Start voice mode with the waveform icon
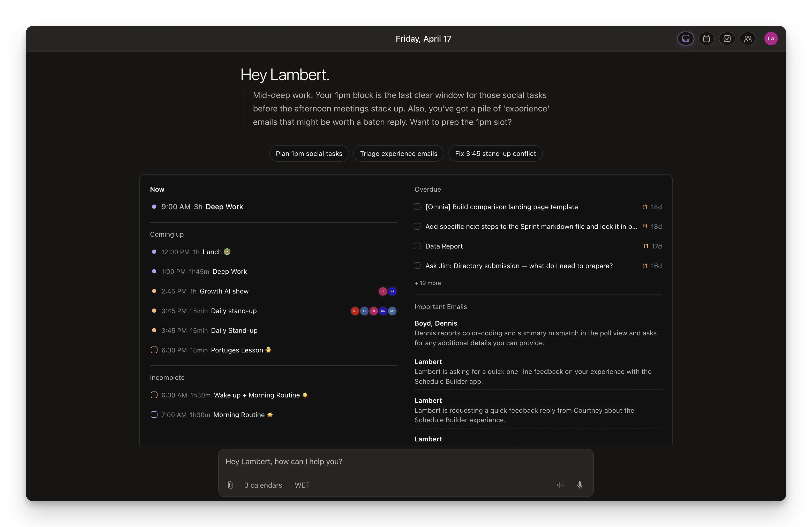Image resolution: width=812 pixels, height=527 pixels. [560, 485]
